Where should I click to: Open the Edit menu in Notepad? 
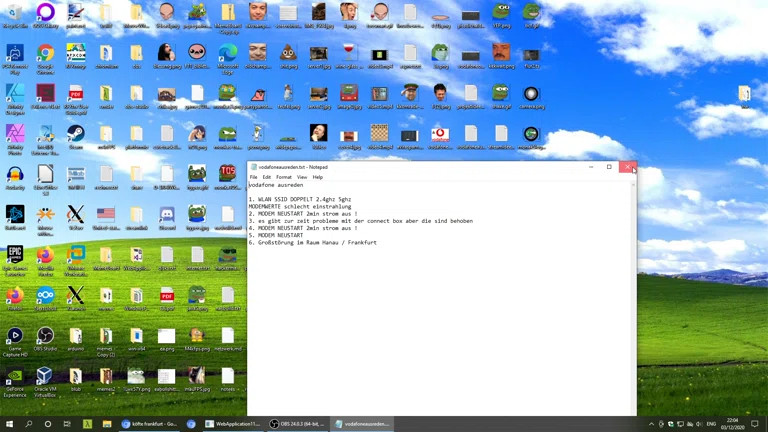coord(267,177)
